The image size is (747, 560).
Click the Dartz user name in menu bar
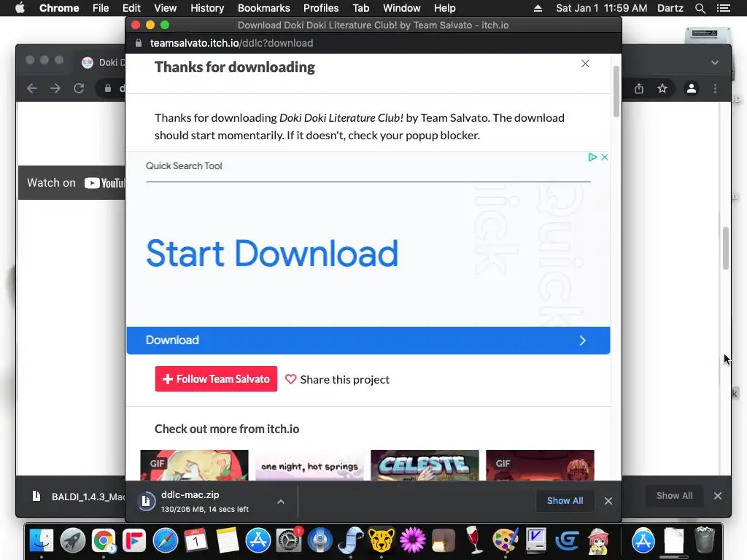[670, 8]
